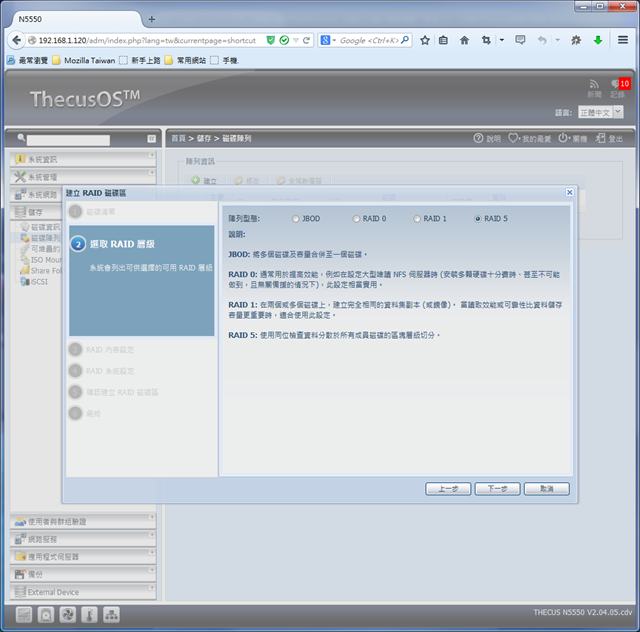
Task: Click the 登出 logout icon
Action: tap(609, 138)
